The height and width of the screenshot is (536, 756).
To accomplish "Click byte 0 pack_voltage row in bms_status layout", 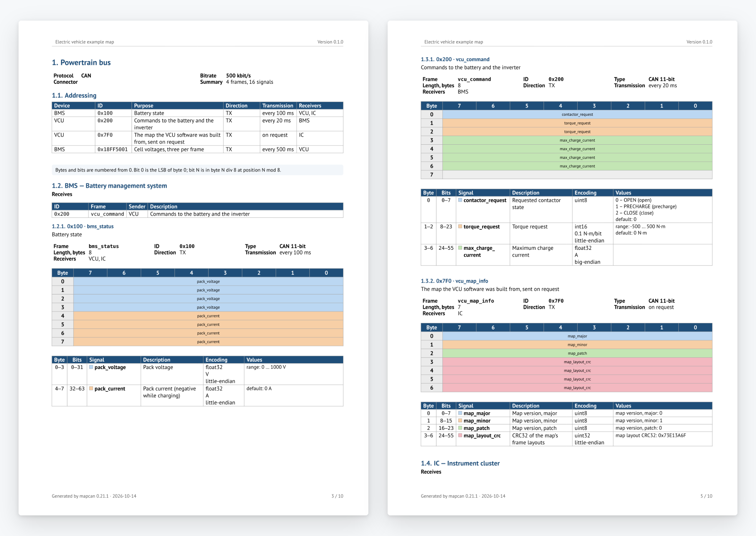I will click(x=208, y=281).
